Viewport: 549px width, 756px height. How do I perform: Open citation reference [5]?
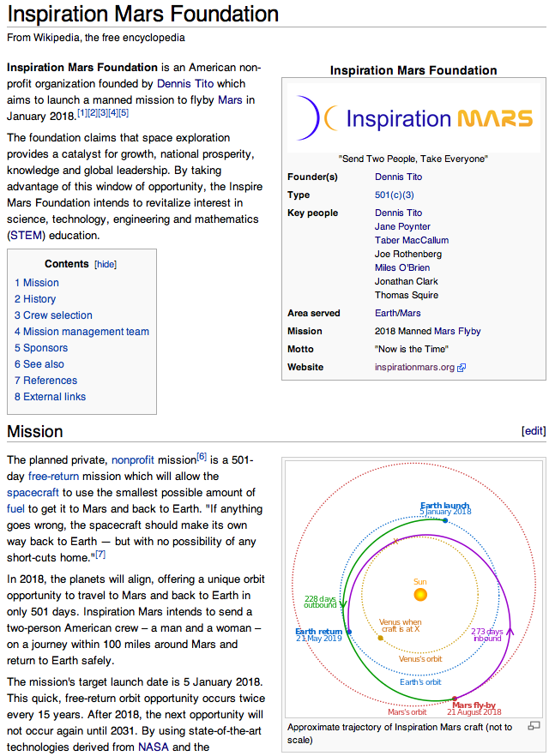[124, 113]
